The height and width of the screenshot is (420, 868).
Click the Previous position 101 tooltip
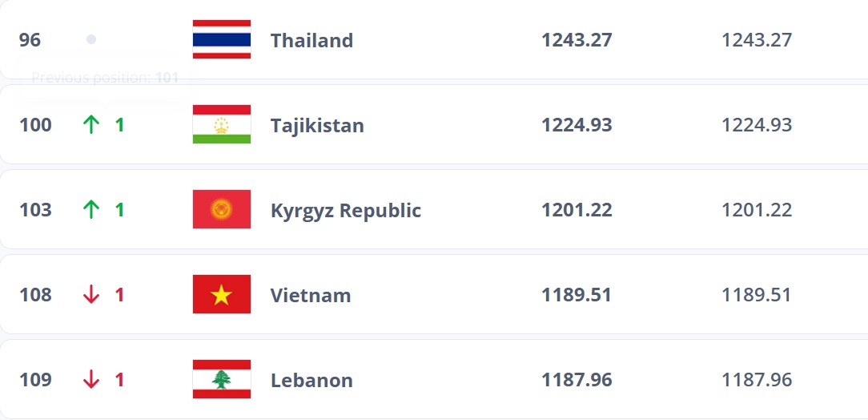coord(105,79)
